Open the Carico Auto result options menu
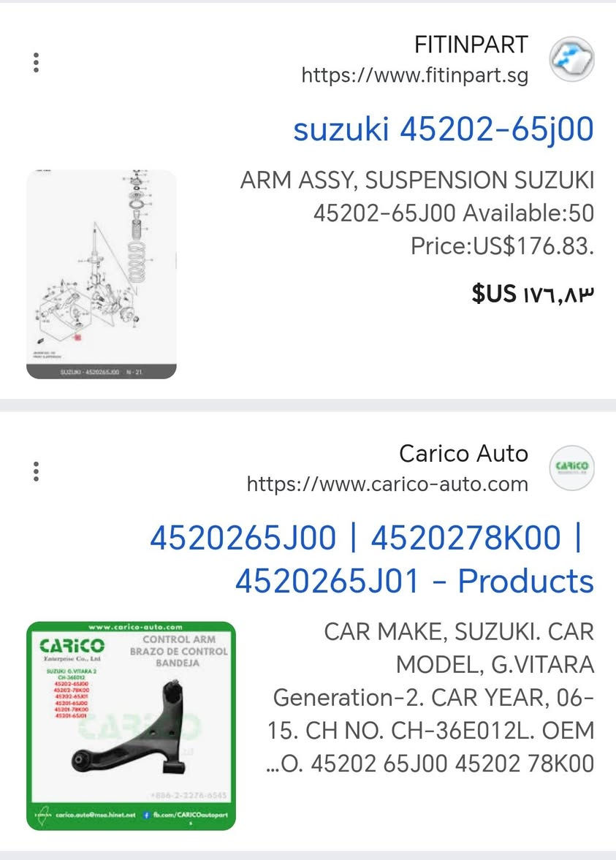The image size is (616, 860). 35,471
